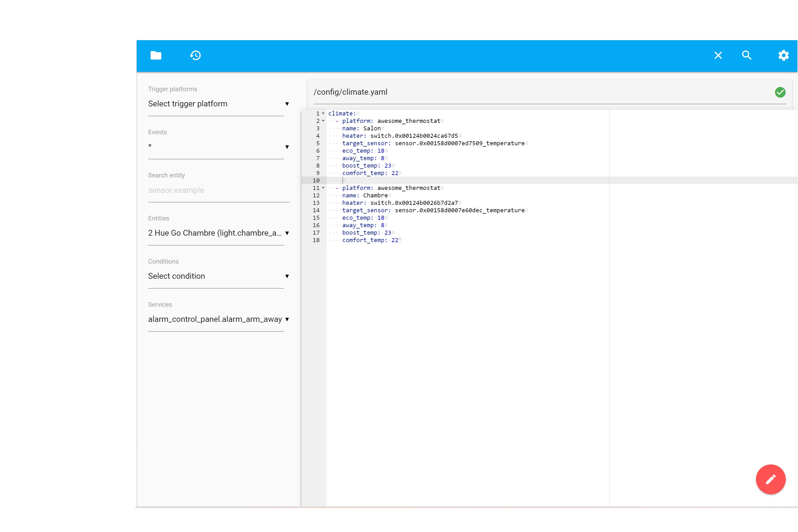Screen dimensions: 798x532
Task: Collapse the fold arrow at line 2
Action: click(323, 121)
